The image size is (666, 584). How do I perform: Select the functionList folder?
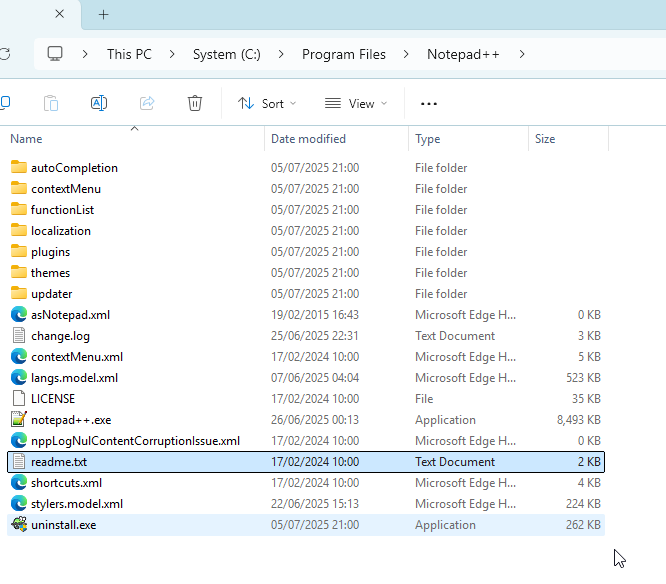(x=62, y=209)
